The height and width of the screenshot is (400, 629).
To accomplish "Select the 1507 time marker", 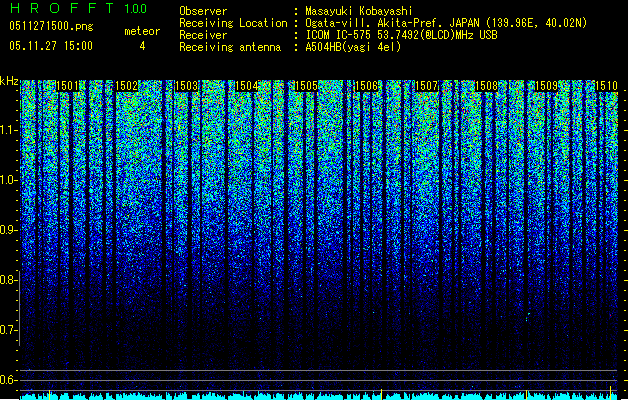I will pyautogui.click(x=426, y=86).
